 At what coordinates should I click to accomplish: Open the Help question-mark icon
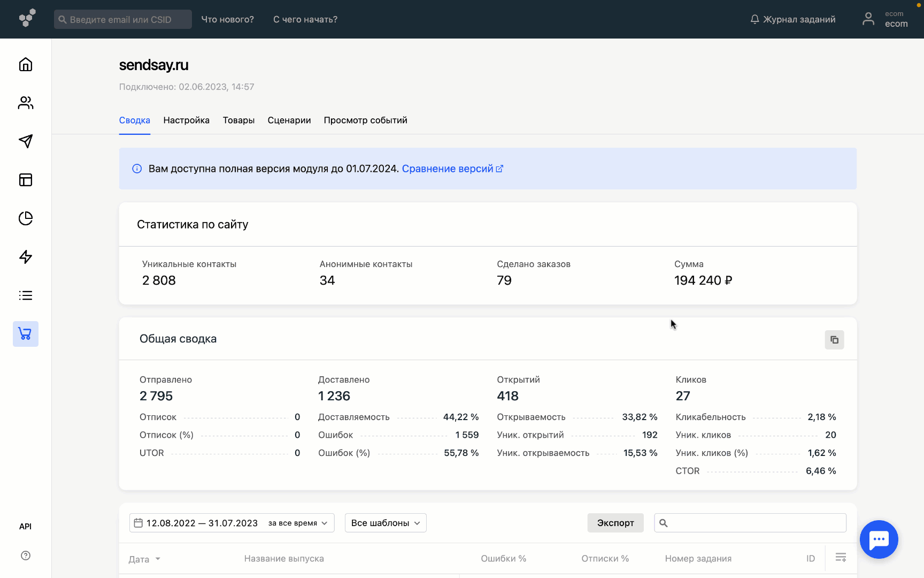tap(26, 556)
